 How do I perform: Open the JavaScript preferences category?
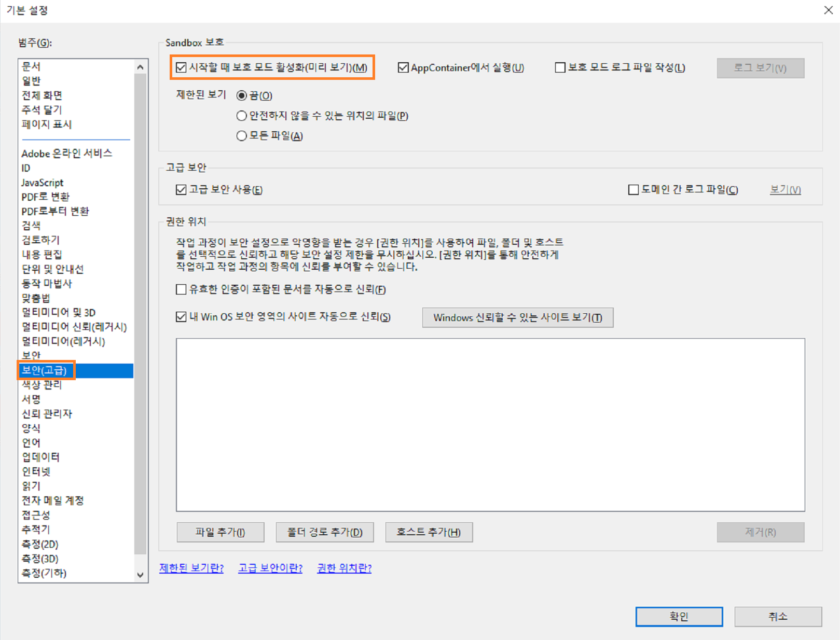pyautogui.click(x=42, y=183)
